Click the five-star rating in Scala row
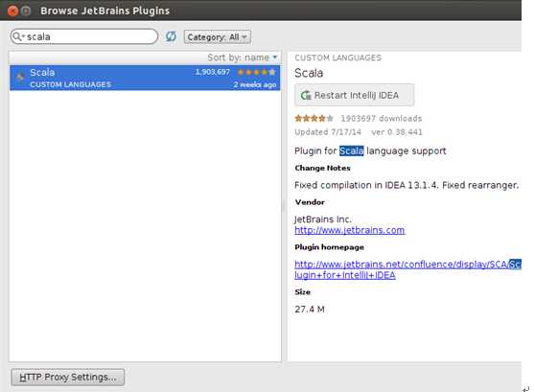The image size is (535, 392). pos(257,72)
